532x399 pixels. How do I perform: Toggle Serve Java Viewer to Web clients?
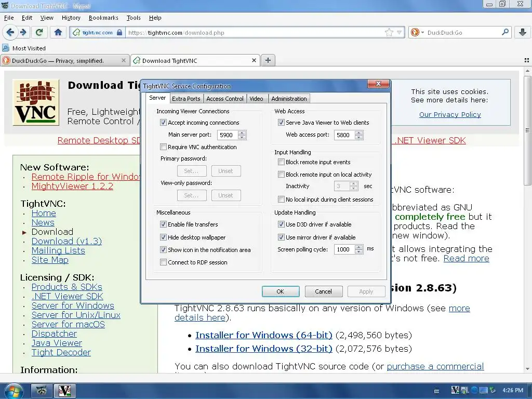[x=281, y=123]
